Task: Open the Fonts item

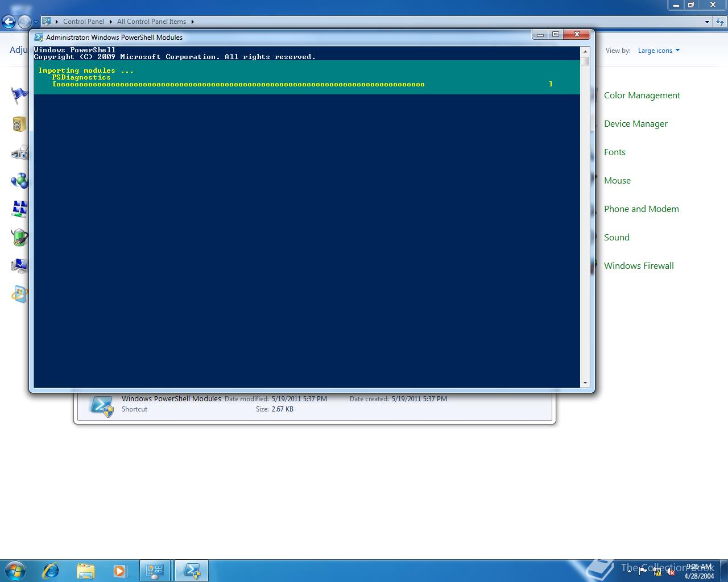Action: coord(615,152)
